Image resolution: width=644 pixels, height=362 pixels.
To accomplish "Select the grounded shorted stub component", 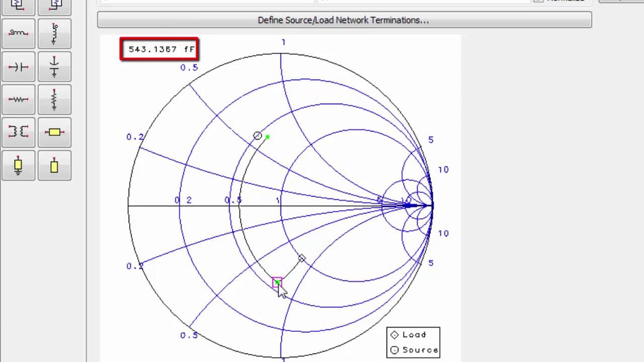I will pyautogui.click(x=18, y=165).
